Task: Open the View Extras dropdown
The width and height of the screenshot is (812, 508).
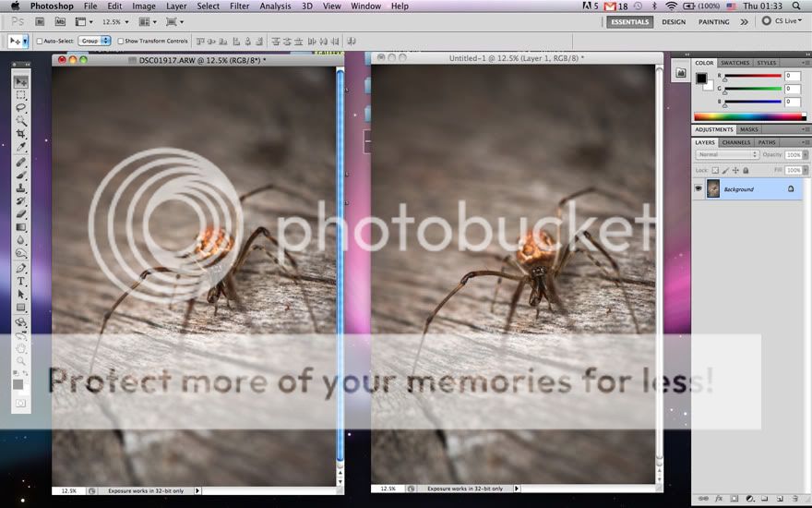Action: (x=84, y=22)
